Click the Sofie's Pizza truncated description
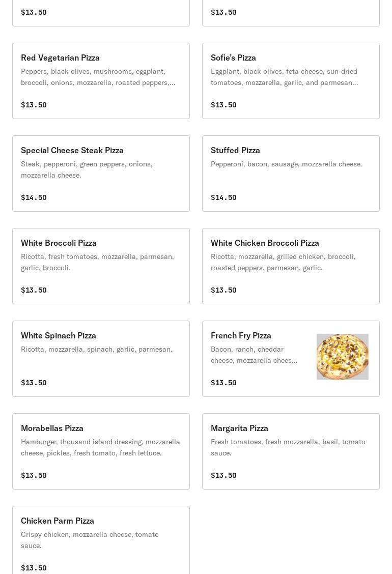 coord(284,77)
